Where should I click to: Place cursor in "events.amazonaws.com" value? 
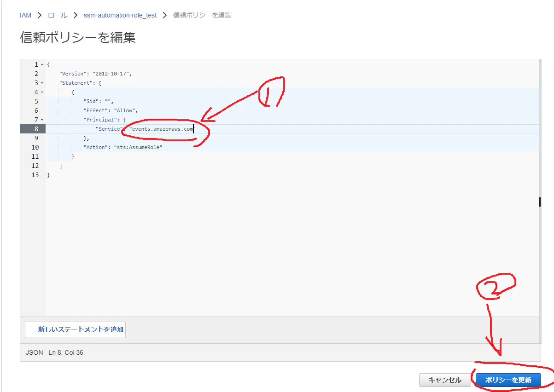[162, 129]
